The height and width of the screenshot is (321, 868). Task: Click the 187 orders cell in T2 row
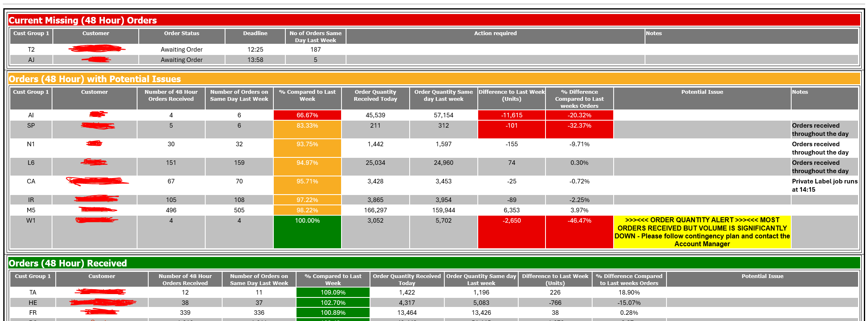click(315, 50)
